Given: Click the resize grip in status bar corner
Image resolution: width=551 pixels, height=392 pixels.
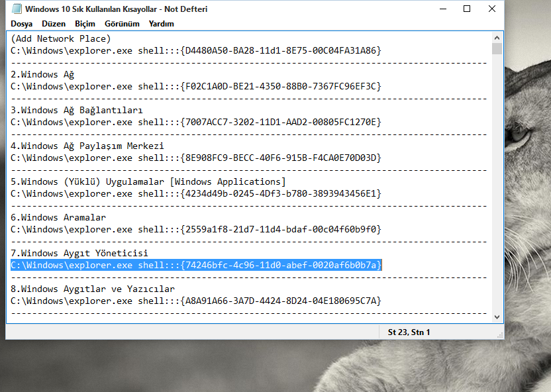Looking at the screenshot, I should click(500, 336).
